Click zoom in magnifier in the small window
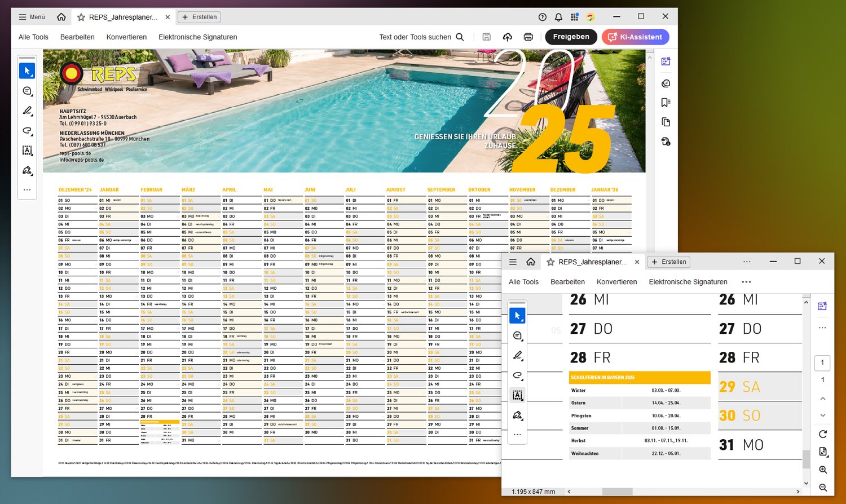846x504 pixels. (x=823, y=470)
